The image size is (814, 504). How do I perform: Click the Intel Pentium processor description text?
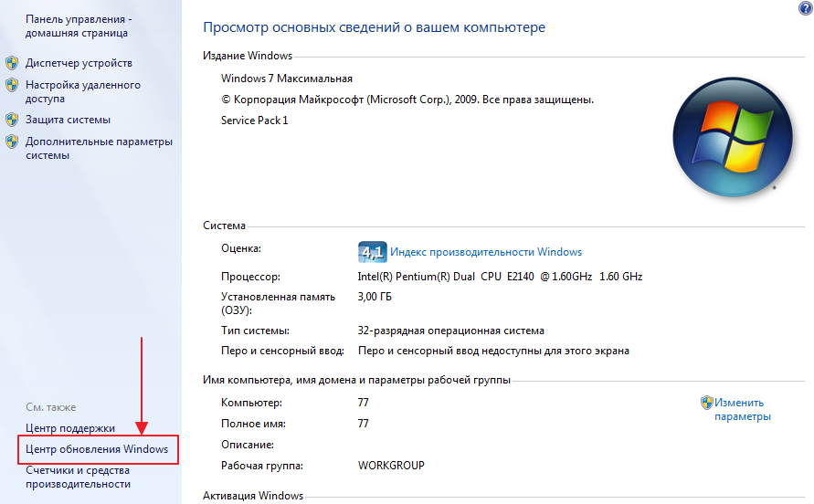click(501, 276)
